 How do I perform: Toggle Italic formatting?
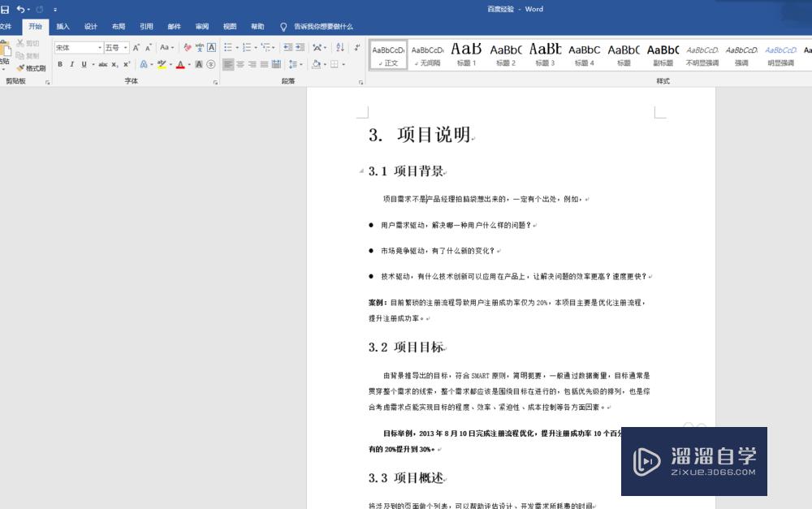click(71, 64)
